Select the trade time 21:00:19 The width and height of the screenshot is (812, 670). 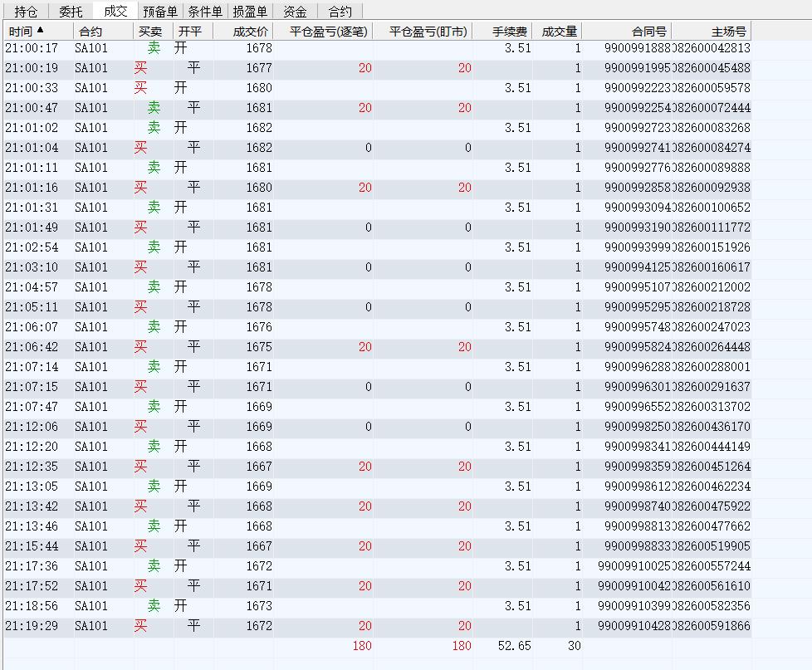[x=32, y=68]
